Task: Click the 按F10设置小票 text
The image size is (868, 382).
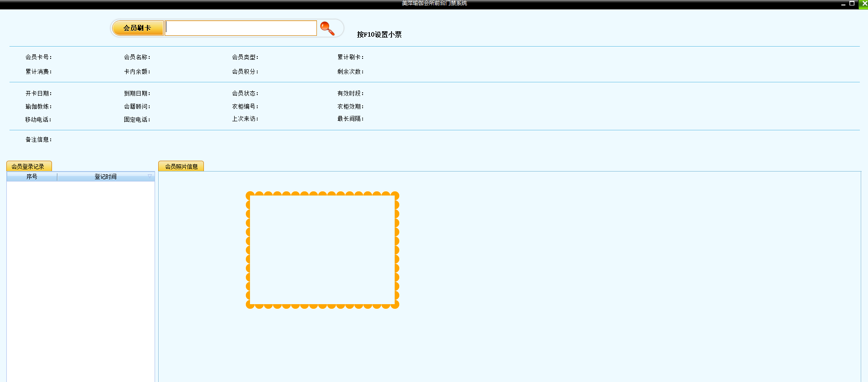Action: point(379,34)
